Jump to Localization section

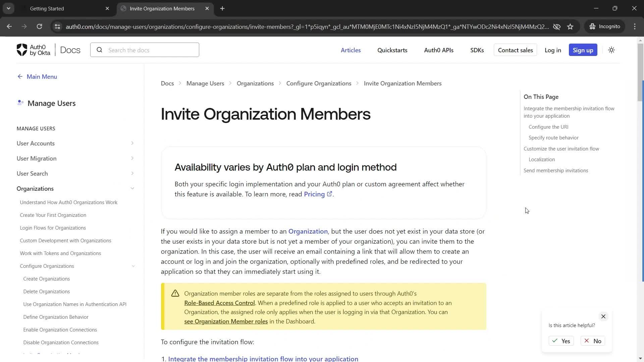[542, 160]
